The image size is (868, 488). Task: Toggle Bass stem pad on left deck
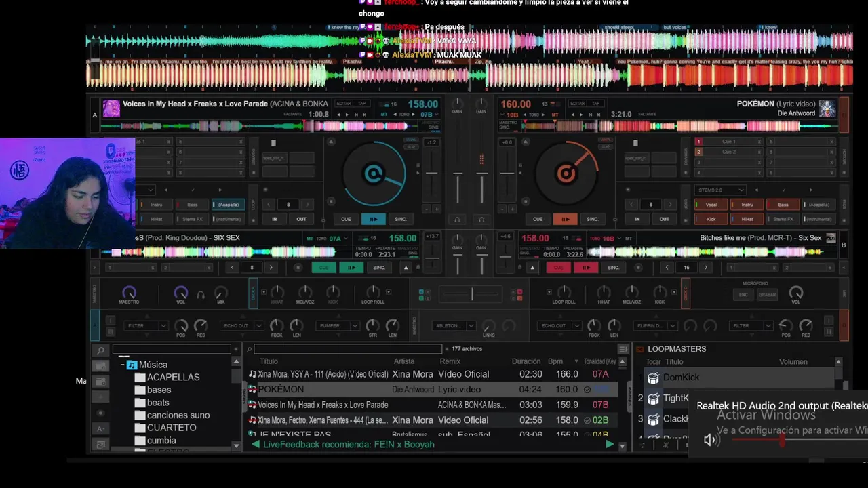193,205
